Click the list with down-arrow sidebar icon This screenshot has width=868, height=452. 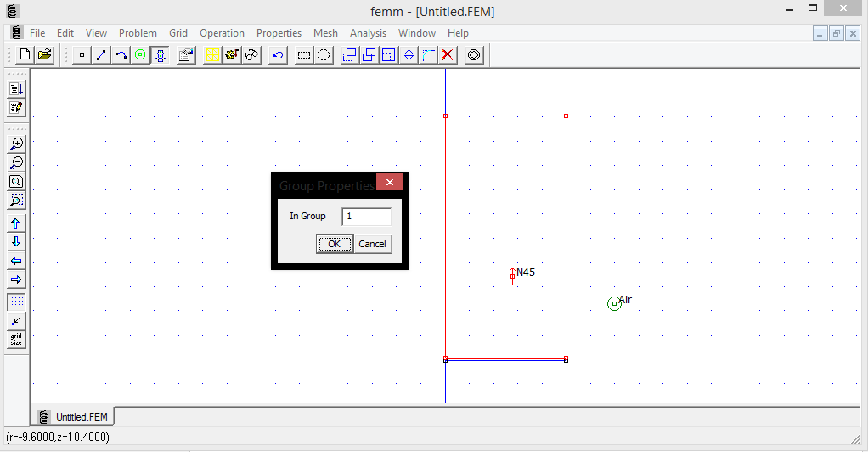click(16, 88)
